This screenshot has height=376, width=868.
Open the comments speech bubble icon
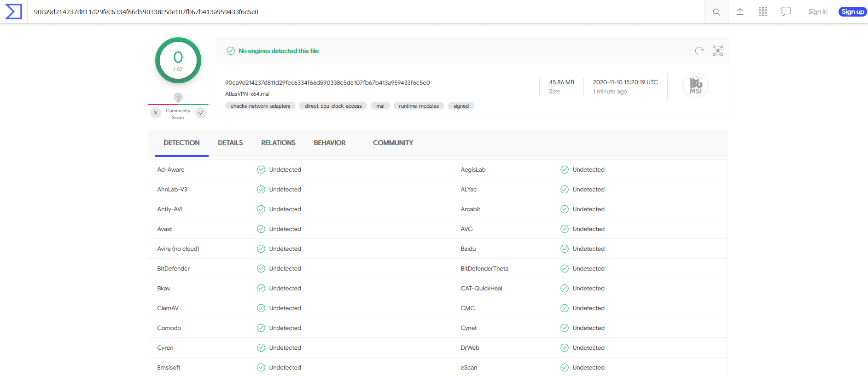[786, 12]
